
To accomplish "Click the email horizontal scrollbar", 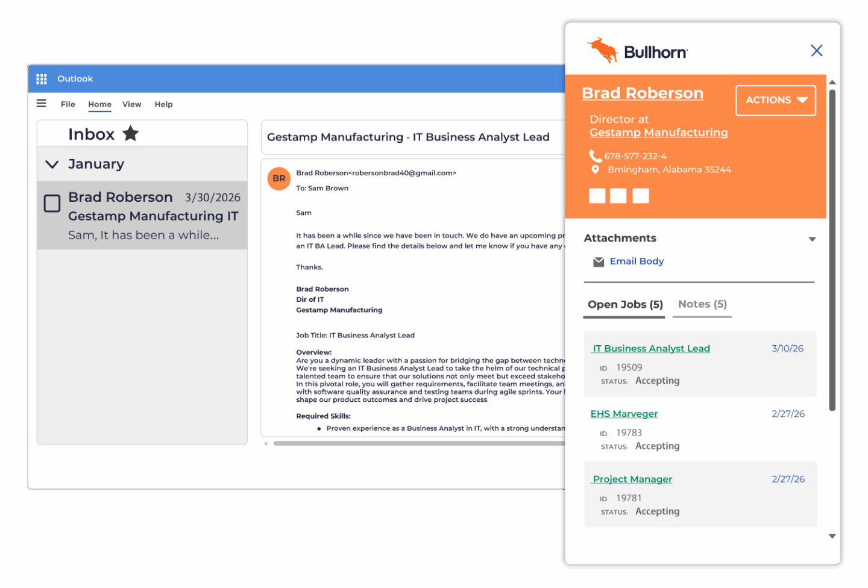I will (x=419, y=444).
